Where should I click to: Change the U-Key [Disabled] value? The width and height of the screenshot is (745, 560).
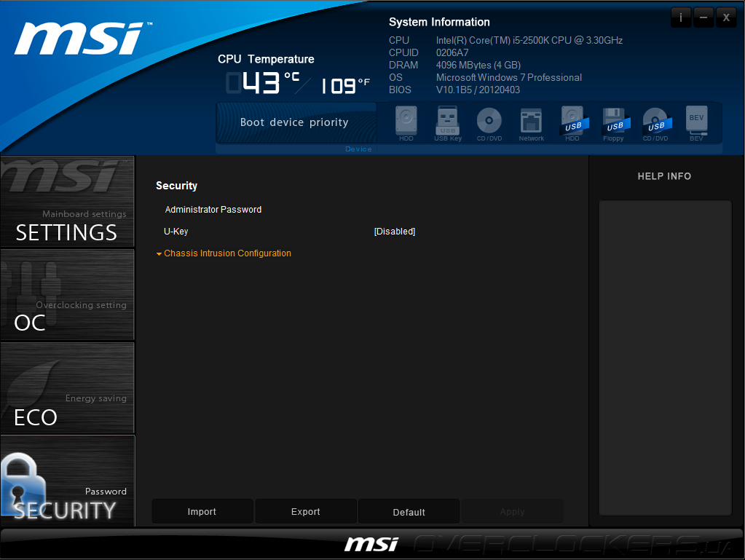395,232
